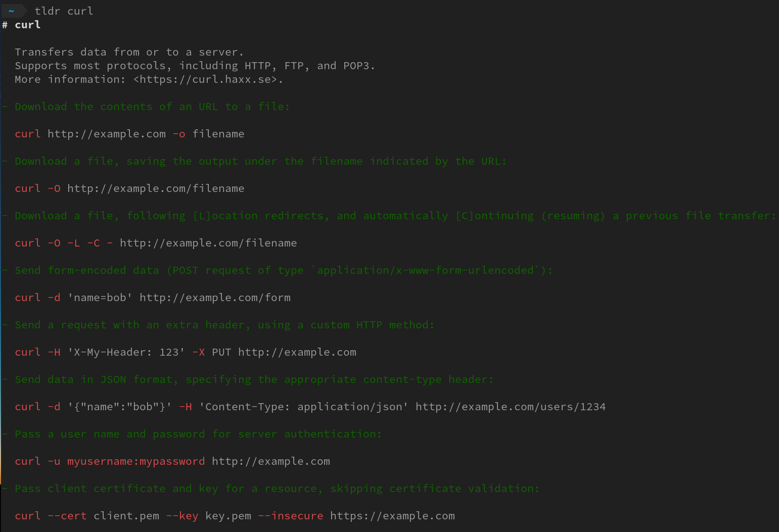Click the '-o' flag before filename
779x532 pixels.
point(179,134)
